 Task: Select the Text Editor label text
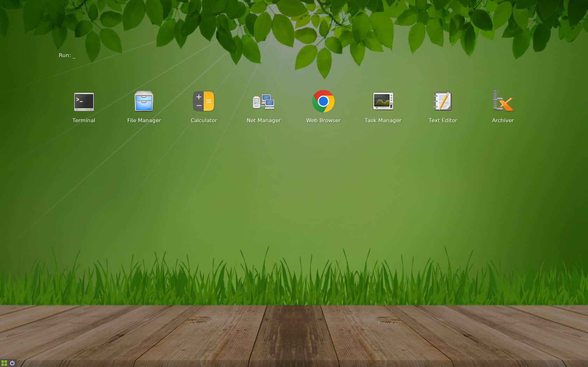pyautogui.click(x=442, y=120)
